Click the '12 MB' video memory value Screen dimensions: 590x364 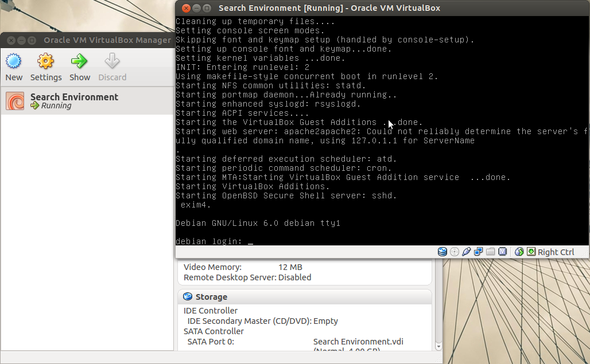[290, 267]
